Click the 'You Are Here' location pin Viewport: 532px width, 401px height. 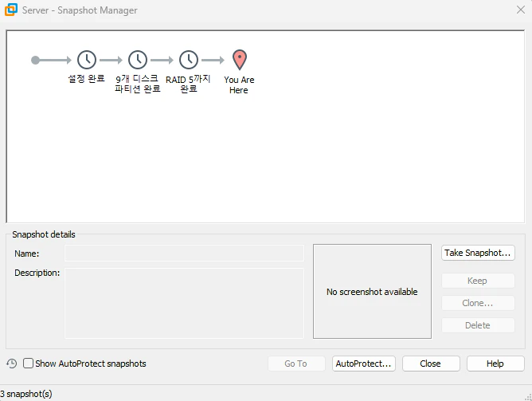pyautogui.click(x=240, y=60)
